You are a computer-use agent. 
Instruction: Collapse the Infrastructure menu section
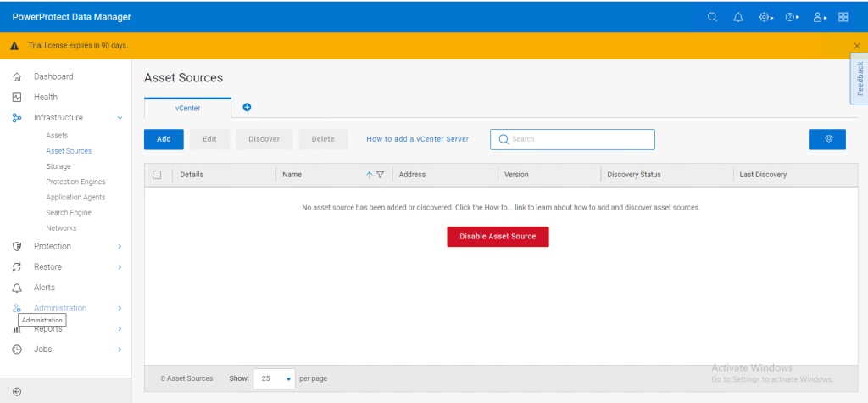pos(120,118)
